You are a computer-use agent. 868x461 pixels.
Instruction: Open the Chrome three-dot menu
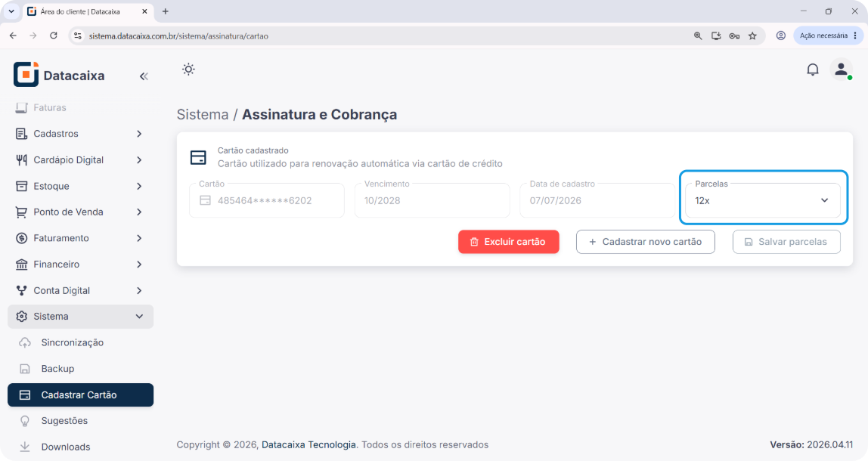[x=855, y=36]
